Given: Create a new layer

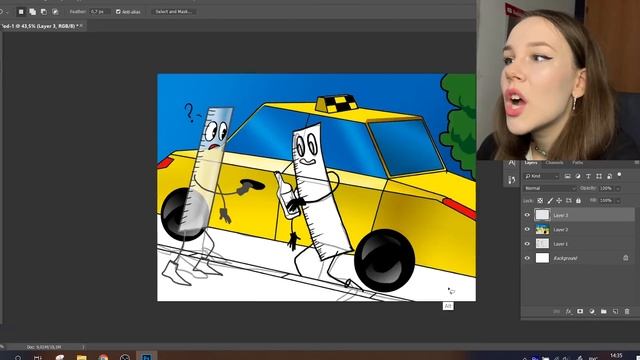Looking at the screenshot, I should [x=616, y=311].
